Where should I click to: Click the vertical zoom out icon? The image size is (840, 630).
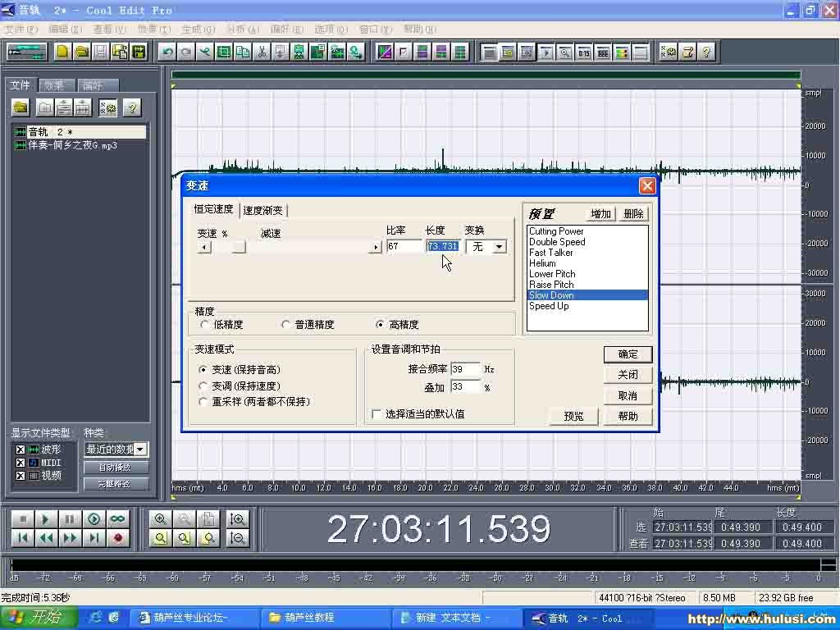tap(237, 537)
